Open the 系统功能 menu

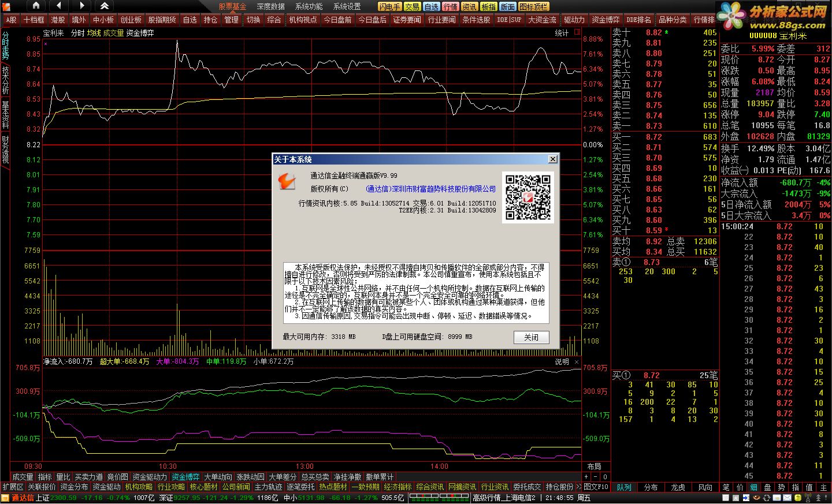(x=309, y=6)
